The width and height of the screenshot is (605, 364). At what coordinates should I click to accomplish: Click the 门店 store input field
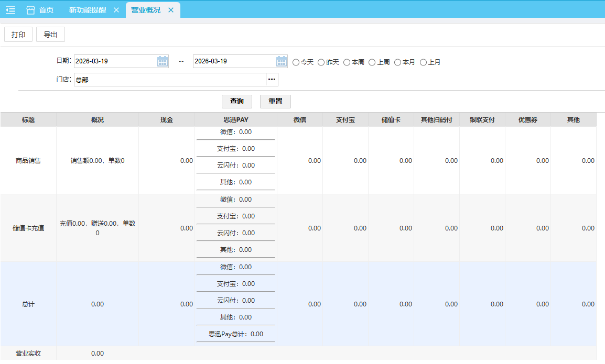pos(169,80)
